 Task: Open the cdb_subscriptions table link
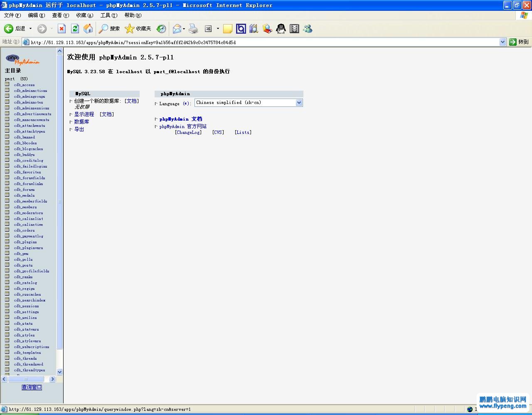point(32,347)
